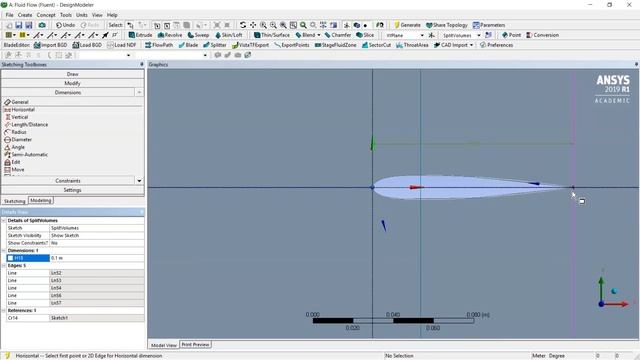Select the Revolve feature

tap(170, 35)
